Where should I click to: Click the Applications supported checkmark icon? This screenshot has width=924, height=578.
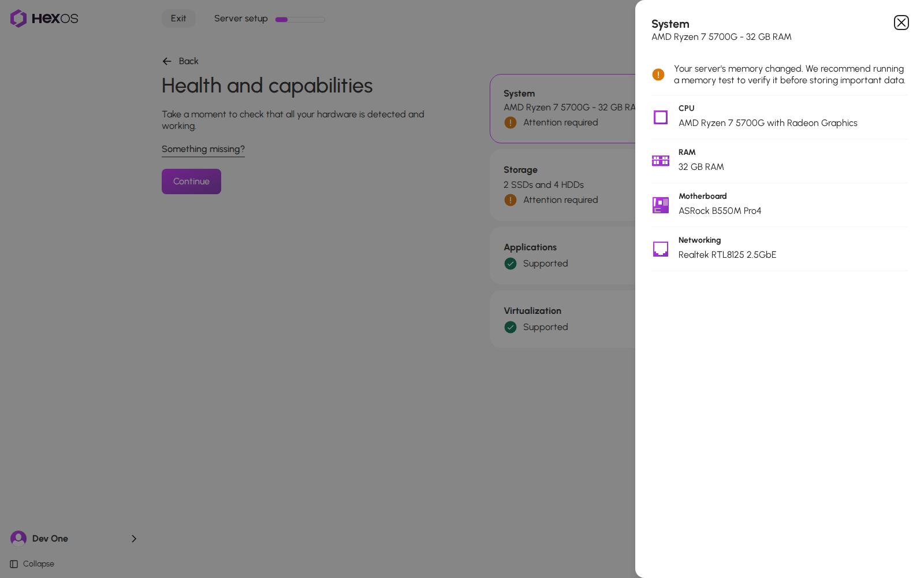point(511,264)
